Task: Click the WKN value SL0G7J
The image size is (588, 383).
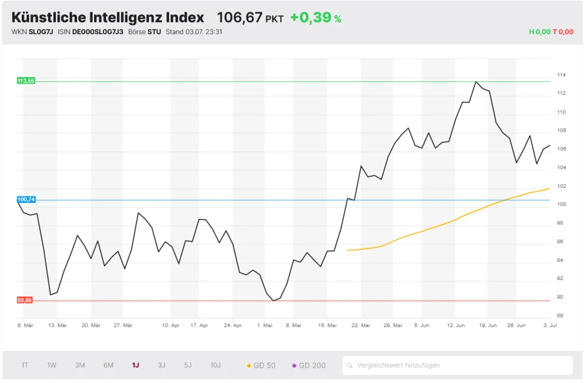Action: pyautogui.click(x=41, y=32)
